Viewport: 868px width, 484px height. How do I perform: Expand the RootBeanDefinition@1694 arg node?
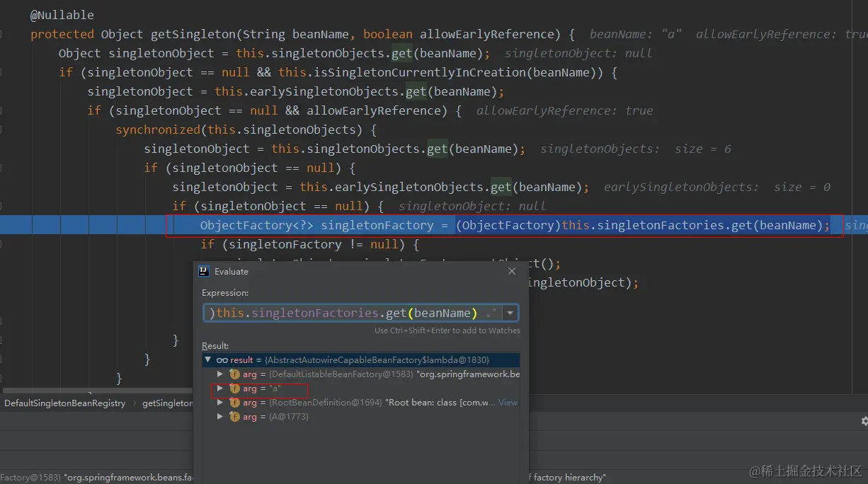pos(220,403)
